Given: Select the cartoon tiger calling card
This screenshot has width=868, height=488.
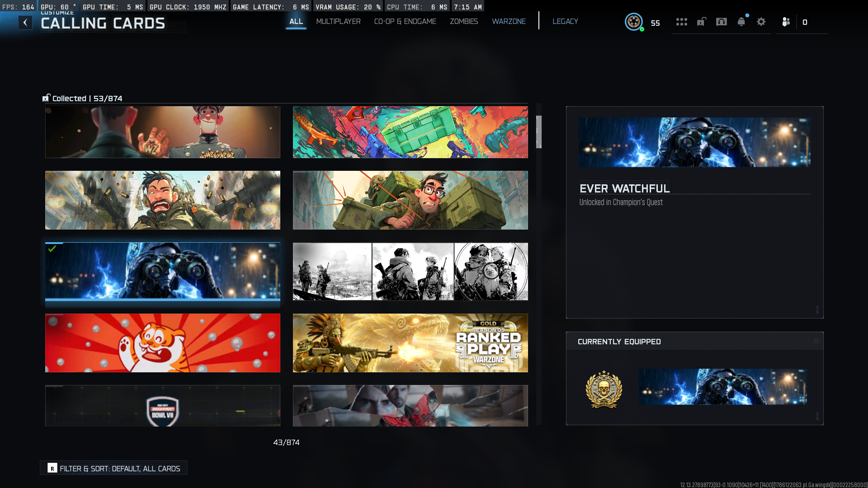Looking at the screenshot, I should 163,343.
